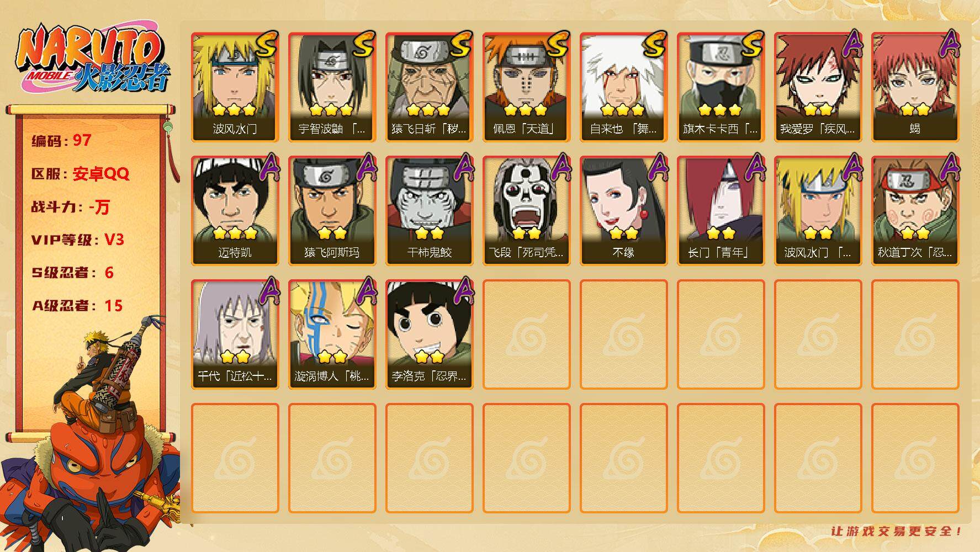
Task: Select the 波风水门 S-rank ninja card
Action: 235,87
